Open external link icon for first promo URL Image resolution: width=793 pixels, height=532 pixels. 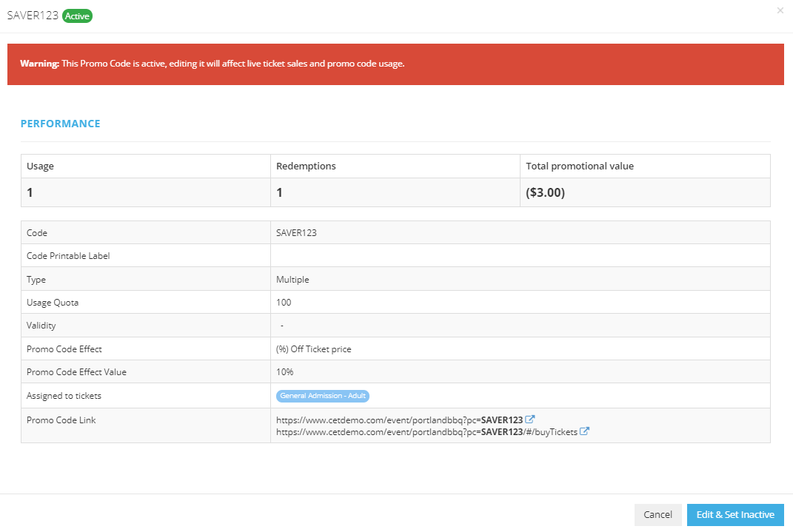[529, 420]
